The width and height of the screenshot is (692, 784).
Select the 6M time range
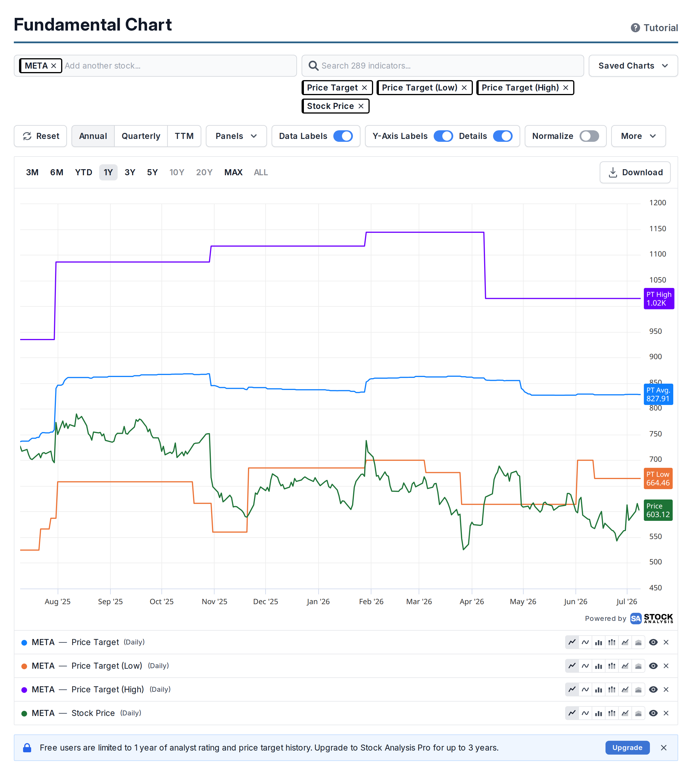tap(57, 172)
